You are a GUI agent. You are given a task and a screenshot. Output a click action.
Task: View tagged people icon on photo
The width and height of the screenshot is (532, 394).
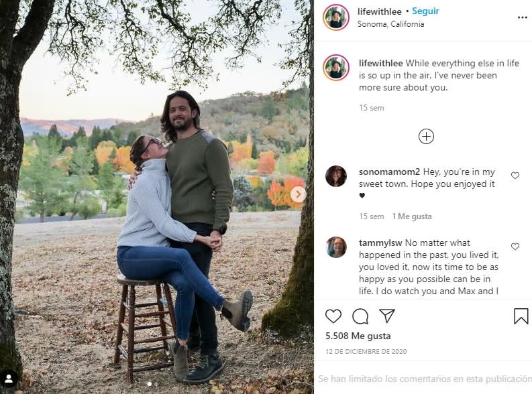[9, 379]
